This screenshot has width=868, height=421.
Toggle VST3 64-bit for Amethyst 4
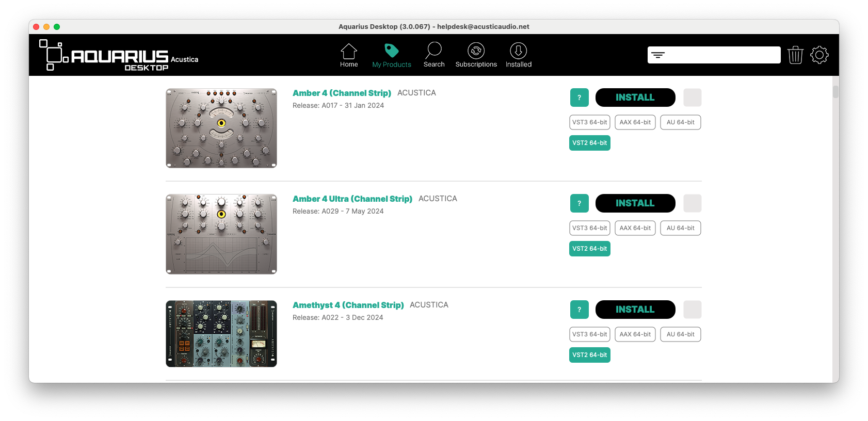(590, 334)
